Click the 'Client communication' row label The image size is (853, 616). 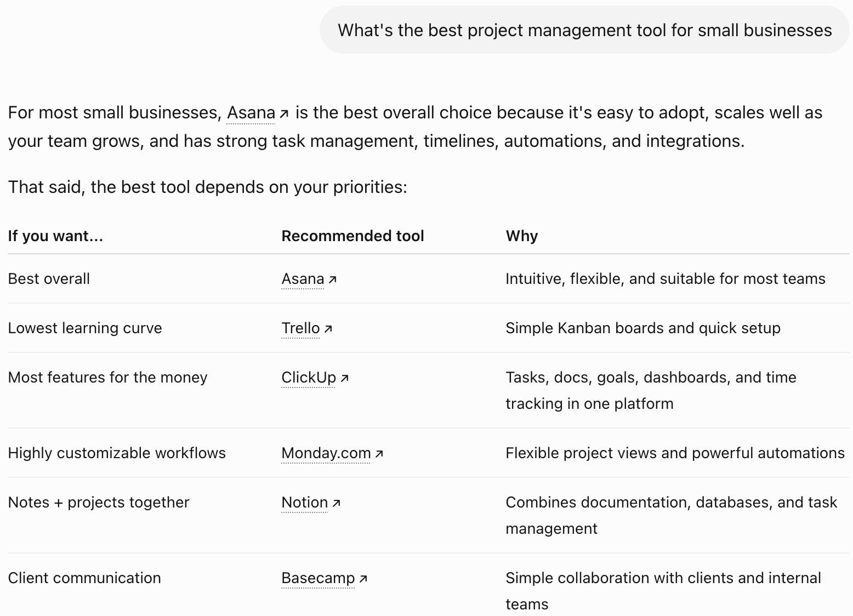(84, 578)
